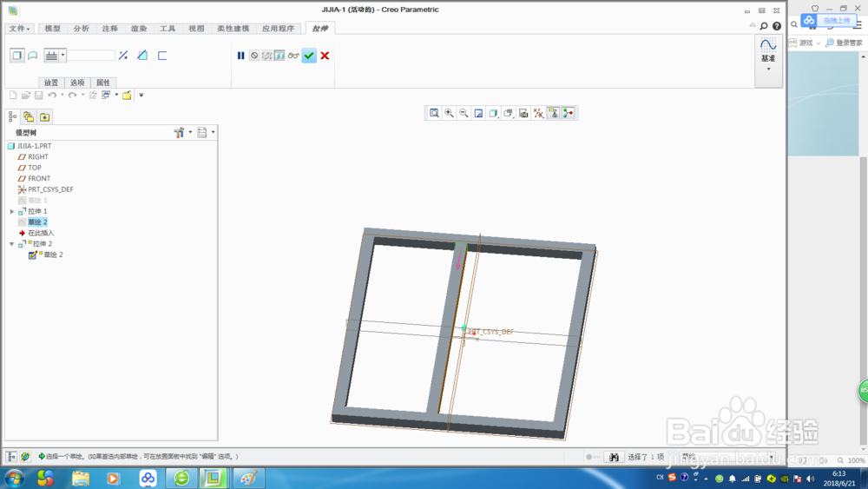This screenshot has height=489, width=868.
Task: Show the favorites navigator tab
Action: [x=45, y=117]
